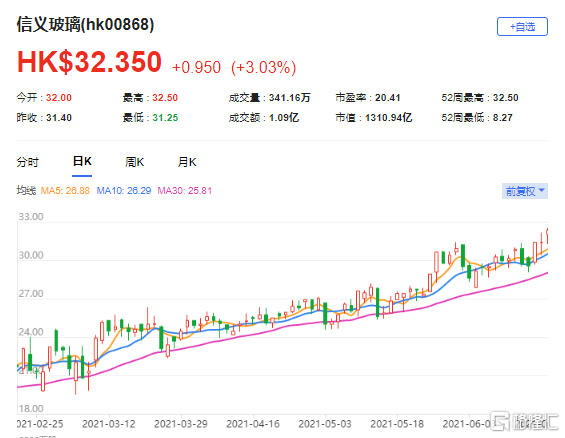This screenshot has height=438, width=565.
Task: Click the 均线 label
Action: (x=26, y=191)
